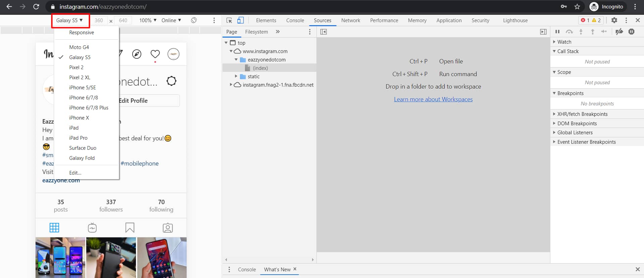Screen dimensions: 644x278
Task: Open the Galaxy S5 device dropdown
Action: tap(70, 20)
